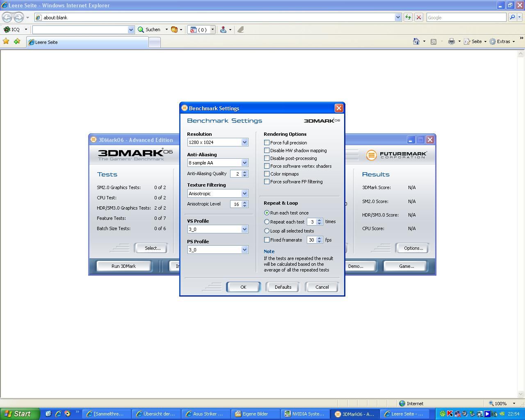525x420 pixels.
Task: Click the ICQ emoticon toolbar icon
Action: click(174, 30)
